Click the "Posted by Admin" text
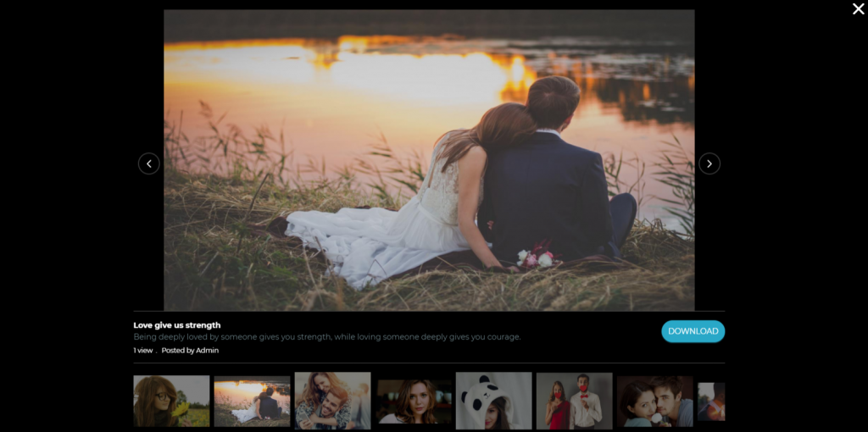868x432 pixels. pyautogui.click(x=190, y=351)
